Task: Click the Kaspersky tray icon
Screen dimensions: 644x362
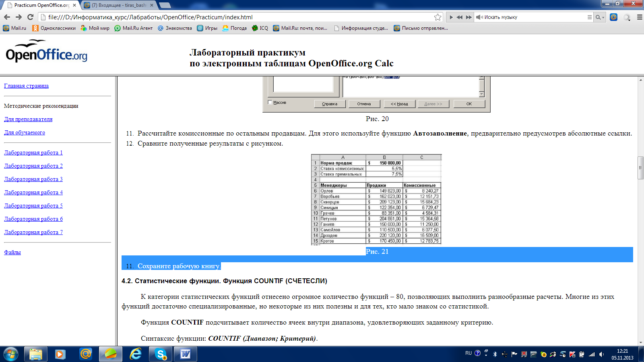Action: (x=572, y=354)
